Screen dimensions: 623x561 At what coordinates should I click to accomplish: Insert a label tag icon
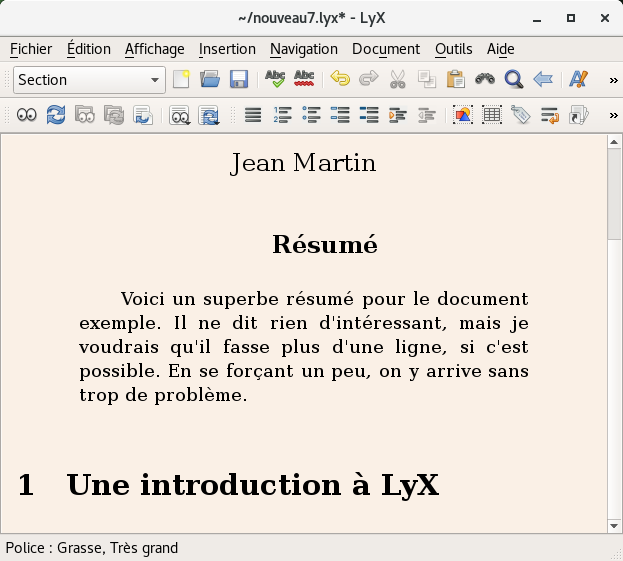point(521,115)
